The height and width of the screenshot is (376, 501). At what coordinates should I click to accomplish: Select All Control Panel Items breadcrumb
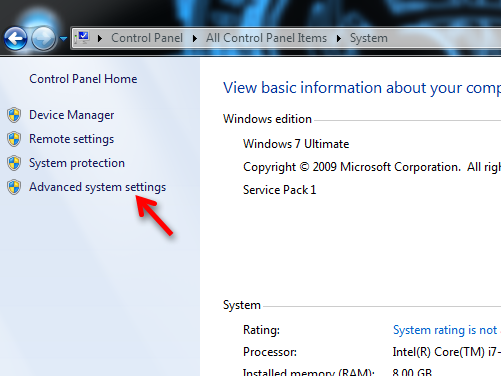(x=266, y=38)
